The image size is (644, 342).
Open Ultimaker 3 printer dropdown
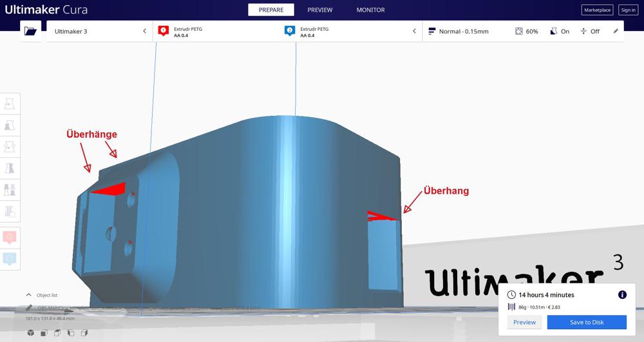(x=99, y=31)
